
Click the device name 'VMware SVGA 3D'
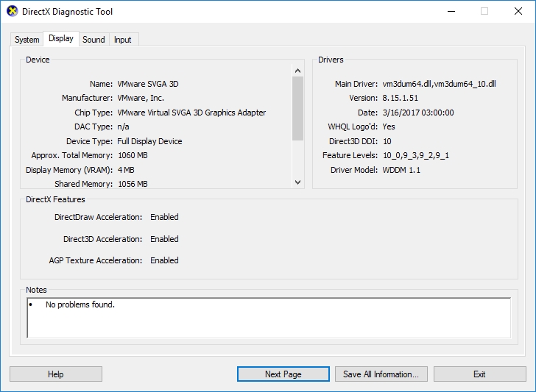[148, 85]
